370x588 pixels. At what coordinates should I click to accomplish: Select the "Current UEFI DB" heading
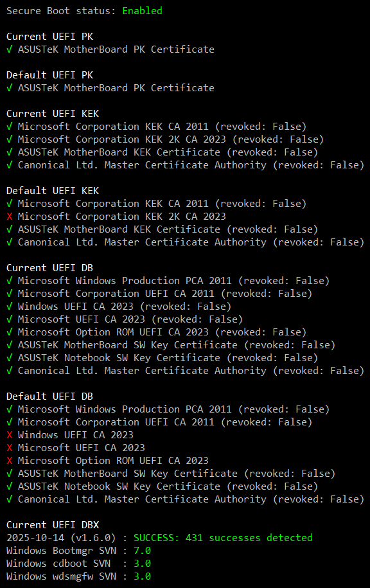click(x=50, y=268)
